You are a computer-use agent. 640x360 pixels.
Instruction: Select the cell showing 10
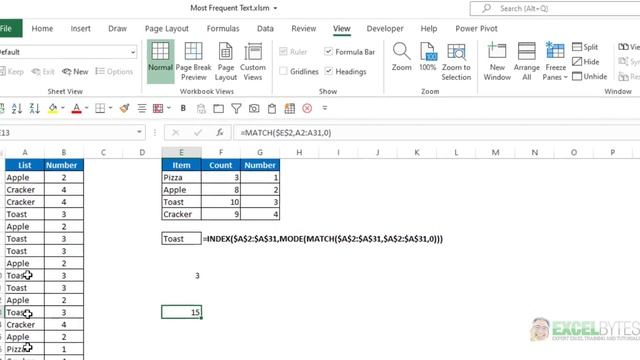221,202
